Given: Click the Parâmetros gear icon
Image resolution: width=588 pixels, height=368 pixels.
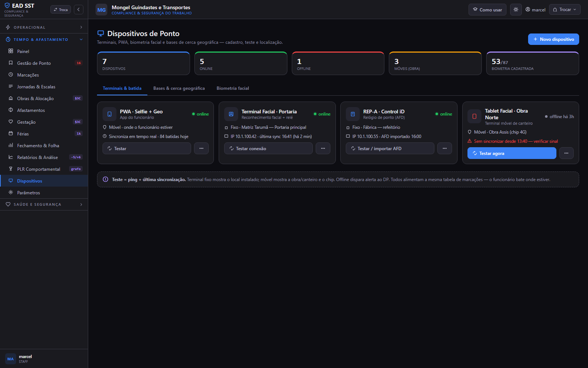Looking at the screenshot, I should 11,192.
